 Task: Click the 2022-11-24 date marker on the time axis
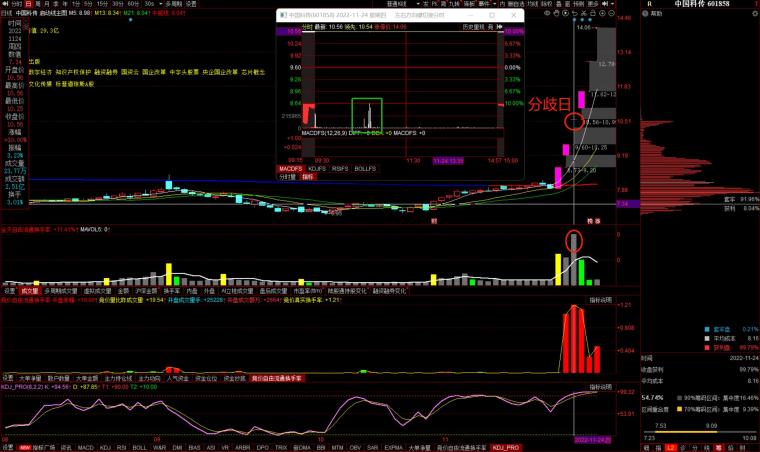coord(593,440)
